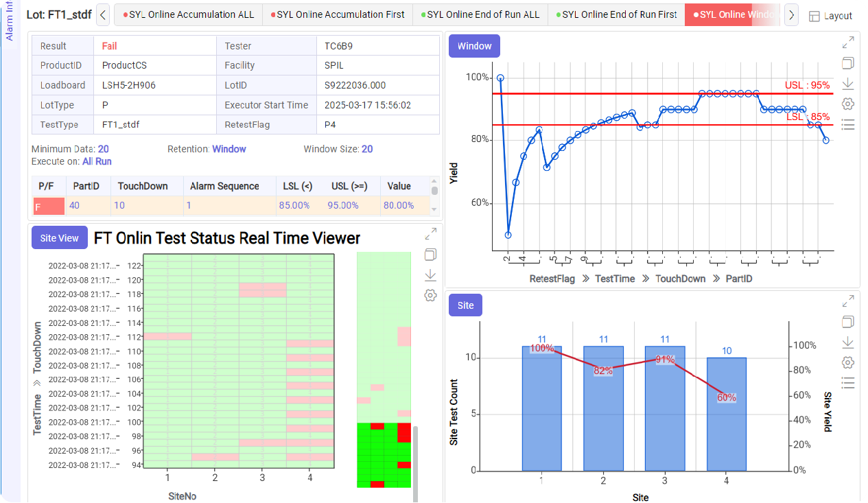Viewport: 868px width, 503px height.
Task: Copy the Window yield chart
Action: tap(848, 64)
